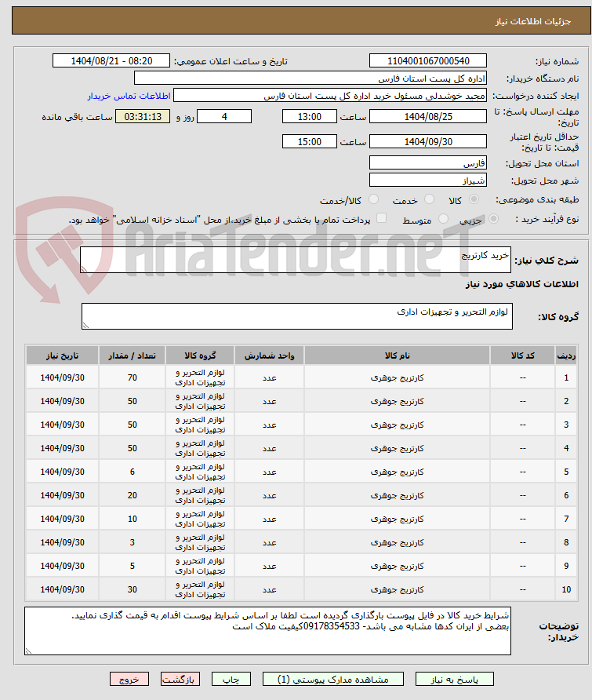This screenshot has height=700, width=592.
Task: Click the عدد unit in row 7
Action: coord(269,519)
